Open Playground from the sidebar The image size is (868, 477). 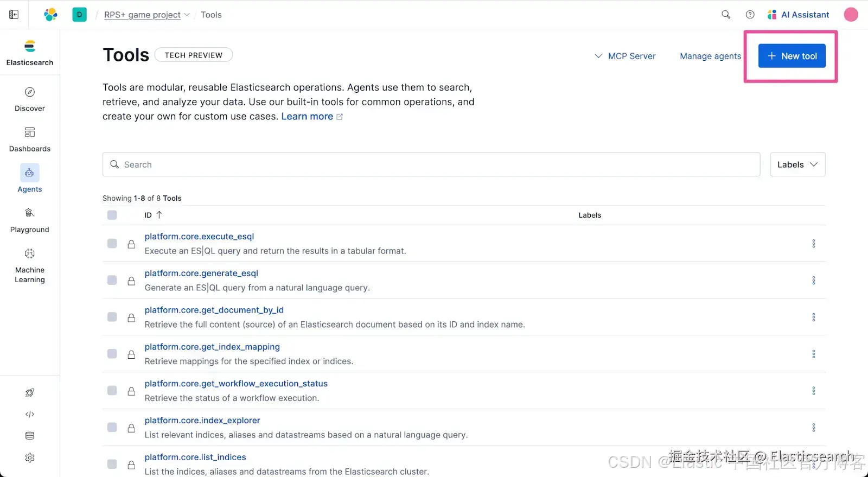(x=30, y=220)
